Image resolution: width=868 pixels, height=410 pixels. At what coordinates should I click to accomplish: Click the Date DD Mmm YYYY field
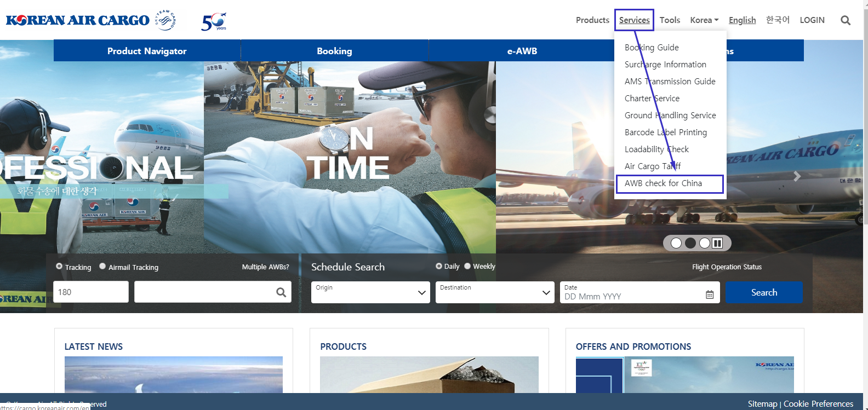pos(639,292)
